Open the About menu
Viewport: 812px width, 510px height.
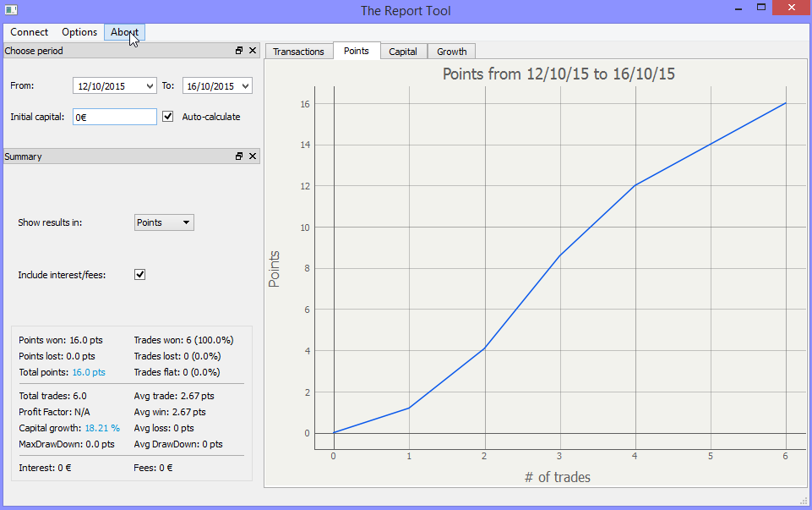124,32
